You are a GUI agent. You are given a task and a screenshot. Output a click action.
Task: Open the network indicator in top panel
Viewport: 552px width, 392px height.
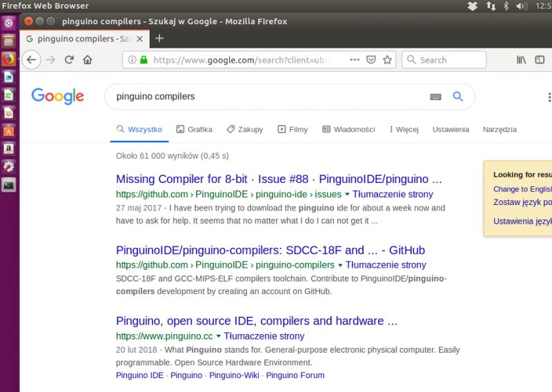tap(491, 6)
